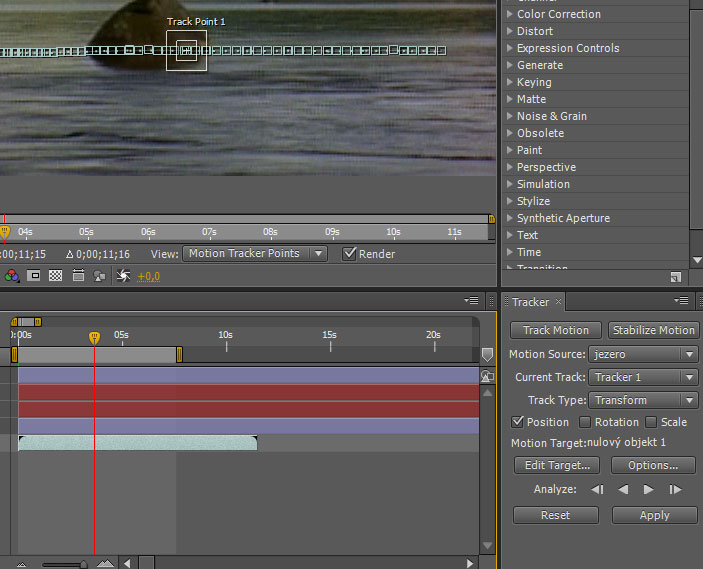Screen dimensions: 703x569
Task: Expand the Distort effects category
Action: 509,31
